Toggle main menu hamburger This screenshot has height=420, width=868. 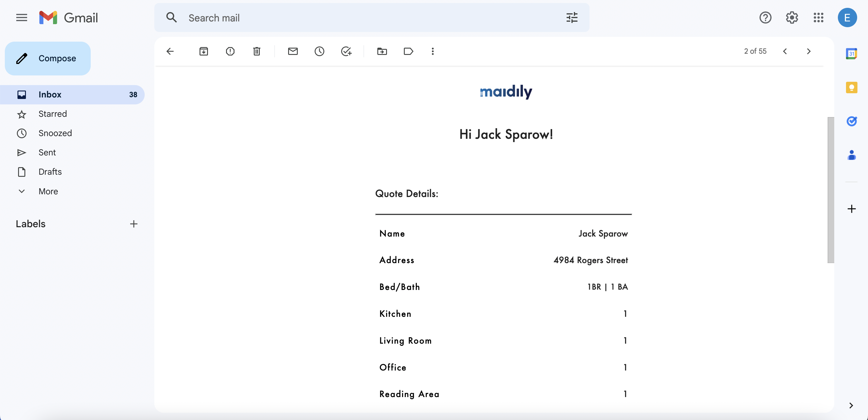pos(22,17)
